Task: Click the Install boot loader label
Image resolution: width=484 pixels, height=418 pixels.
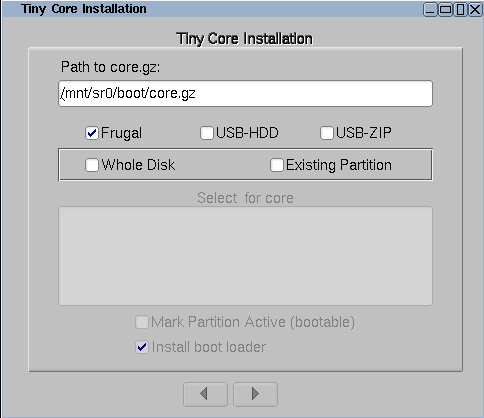Action: (209, 347)
